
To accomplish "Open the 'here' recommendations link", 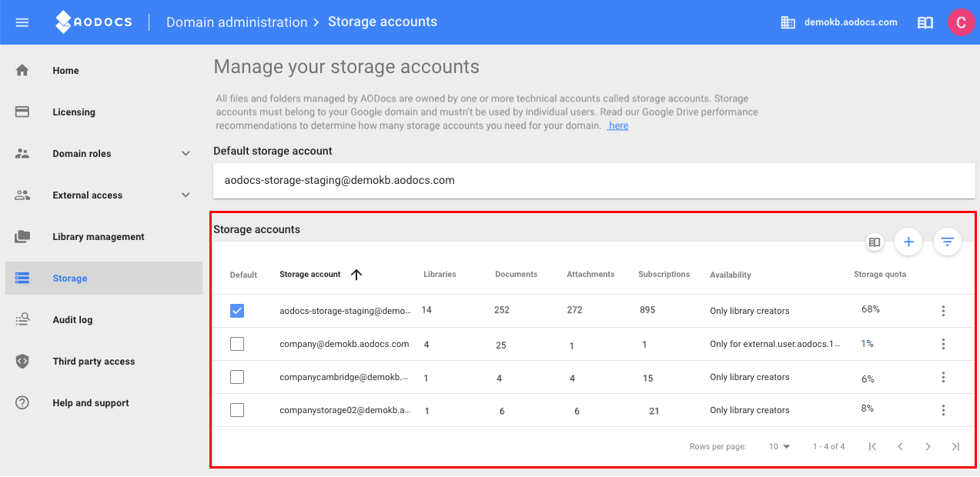I will coord(617,125).
